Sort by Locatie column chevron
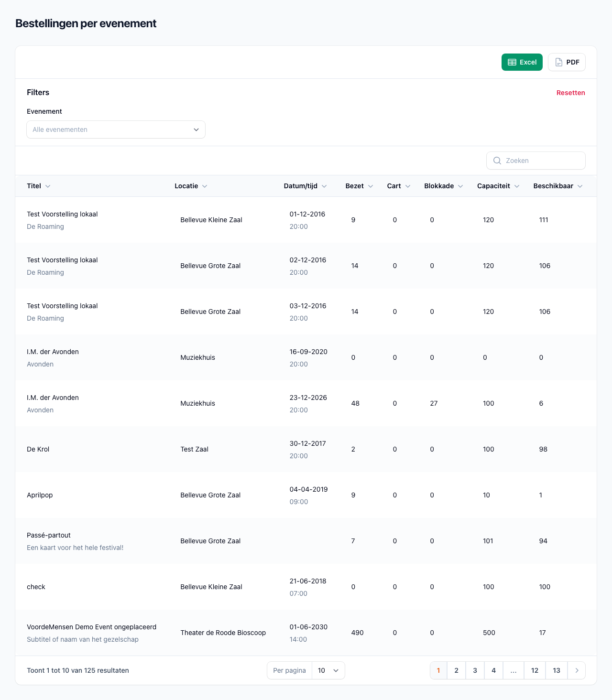The width and height of the screenshot is (612, 700). click(x=205, y=186)
